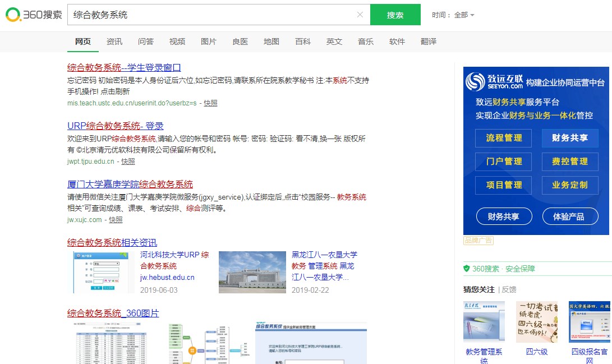Open result 综合教务系统--学生登录窗口
Screen dimensions: 612x364
[124, 67]
